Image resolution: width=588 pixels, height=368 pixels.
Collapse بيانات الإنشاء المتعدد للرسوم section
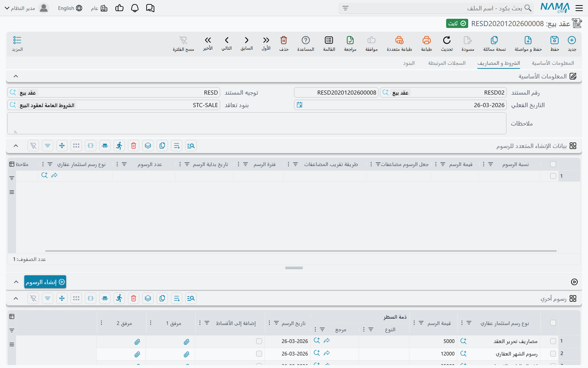16,146
